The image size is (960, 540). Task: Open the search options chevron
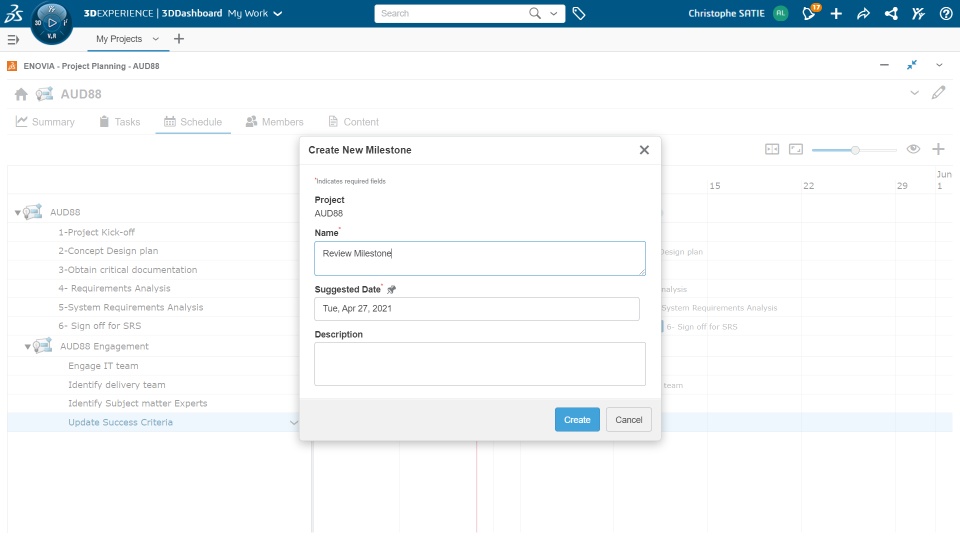(553, 13)
